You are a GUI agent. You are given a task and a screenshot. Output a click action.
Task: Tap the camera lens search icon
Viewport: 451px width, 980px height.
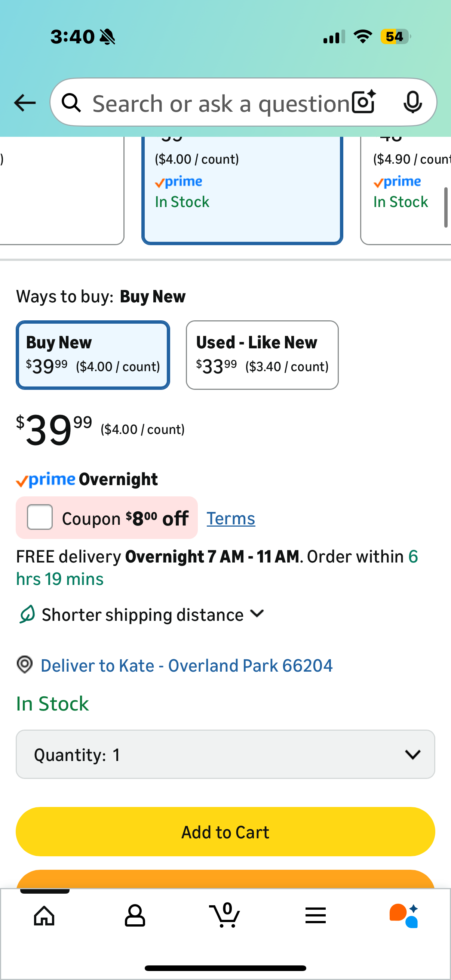click(363, 102)
